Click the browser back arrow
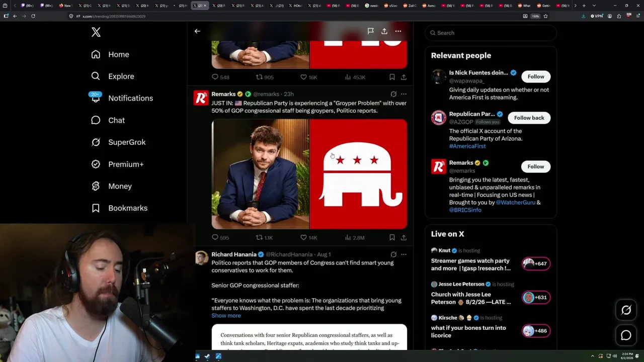This screenshot has height=362, width=644. 15,16
